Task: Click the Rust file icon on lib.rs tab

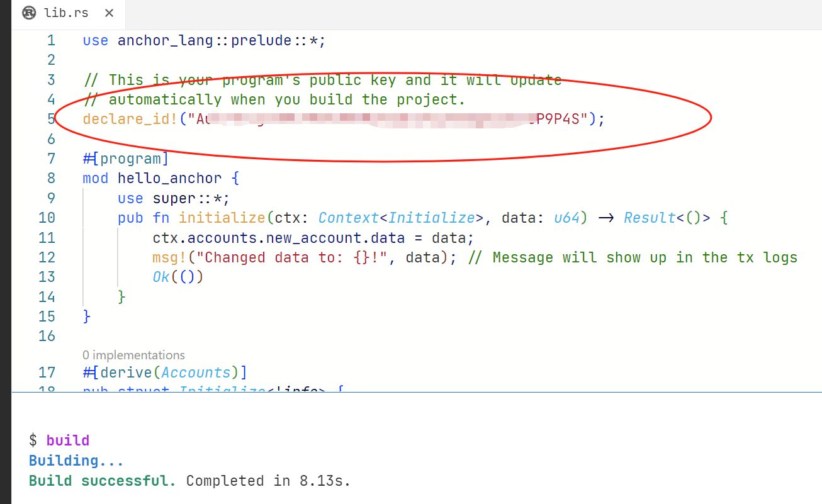Action: click(29, 13)
